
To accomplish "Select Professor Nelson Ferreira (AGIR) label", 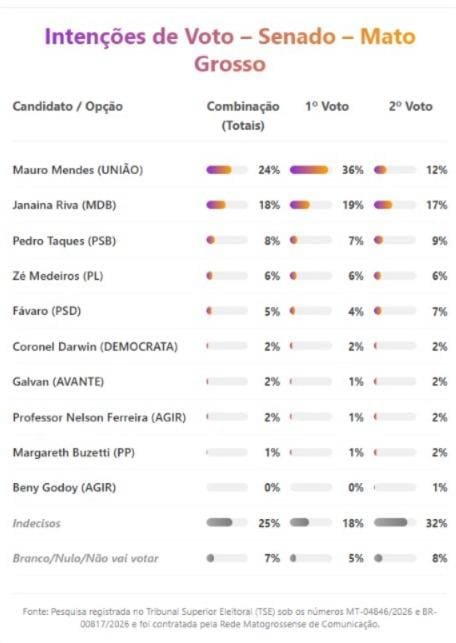I will point(99,417).
